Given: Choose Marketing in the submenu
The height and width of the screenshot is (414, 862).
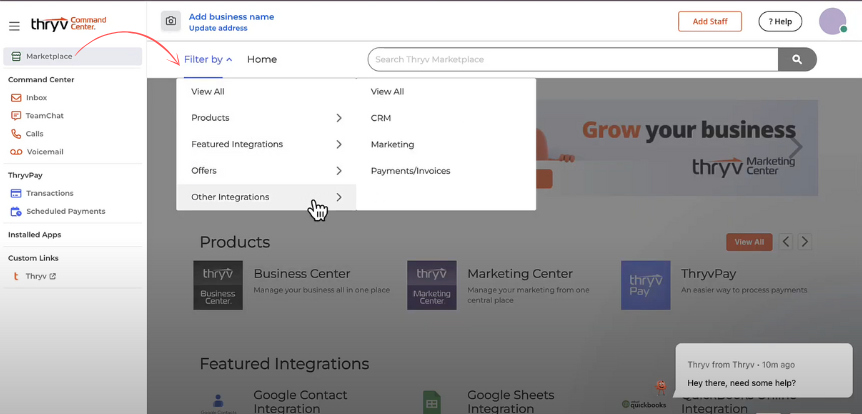Looking at the screenshot, I should coord(393,145).
